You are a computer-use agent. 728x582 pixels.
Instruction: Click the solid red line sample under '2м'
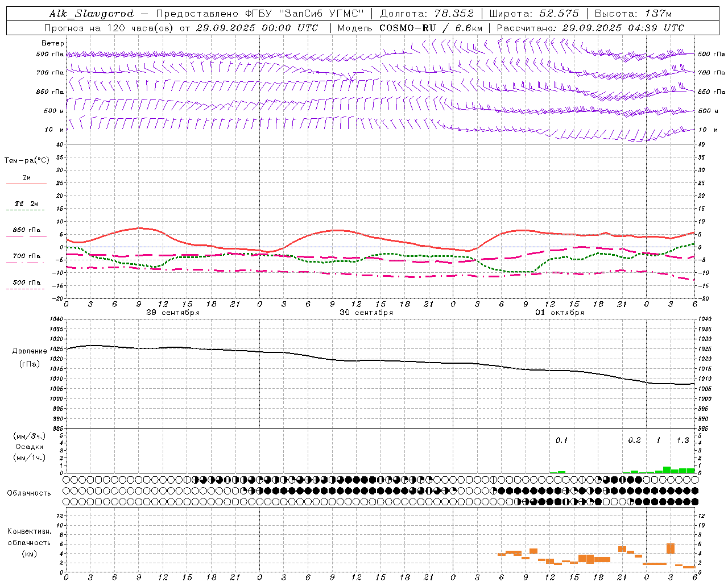(26, 184)
